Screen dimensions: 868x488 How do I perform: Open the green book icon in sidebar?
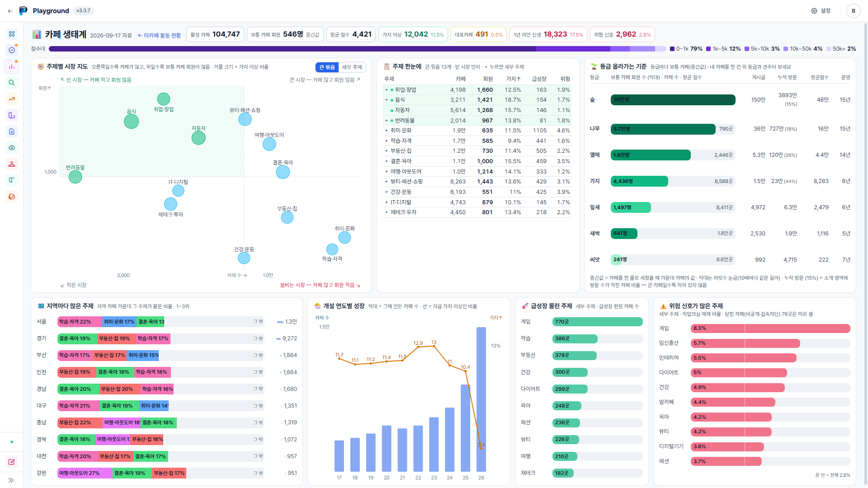pos(12,180)
